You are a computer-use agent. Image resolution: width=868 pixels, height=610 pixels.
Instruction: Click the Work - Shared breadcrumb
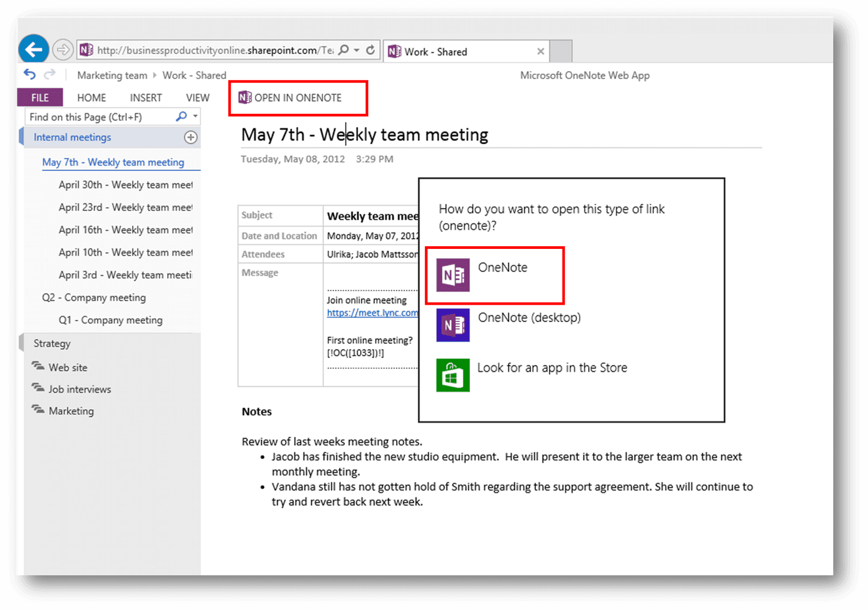[194, 75]
